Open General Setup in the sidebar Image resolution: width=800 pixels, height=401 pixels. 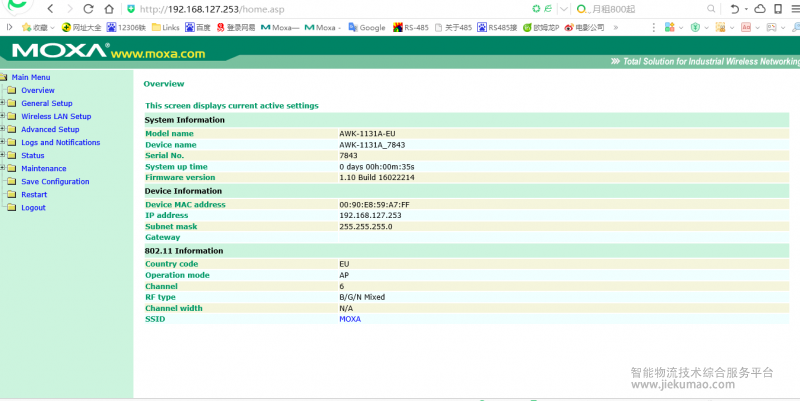click(x=46, y=103)
